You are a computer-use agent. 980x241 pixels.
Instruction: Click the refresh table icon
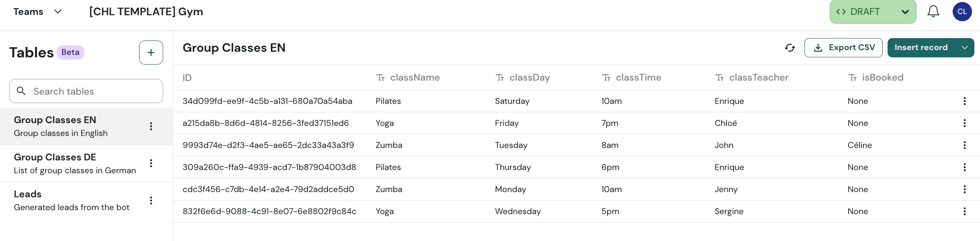(x=790, y=48)
